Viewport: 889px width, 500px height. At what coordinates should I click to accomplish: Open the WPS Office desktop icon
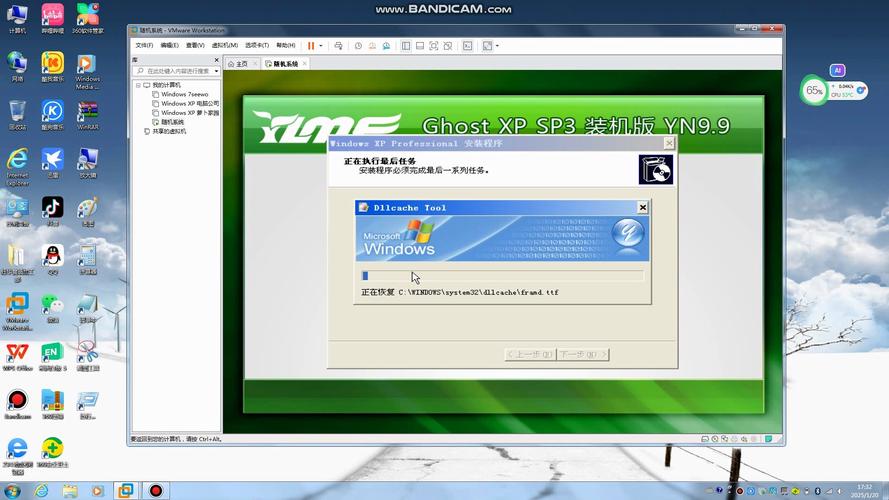(x=17, y=357)
